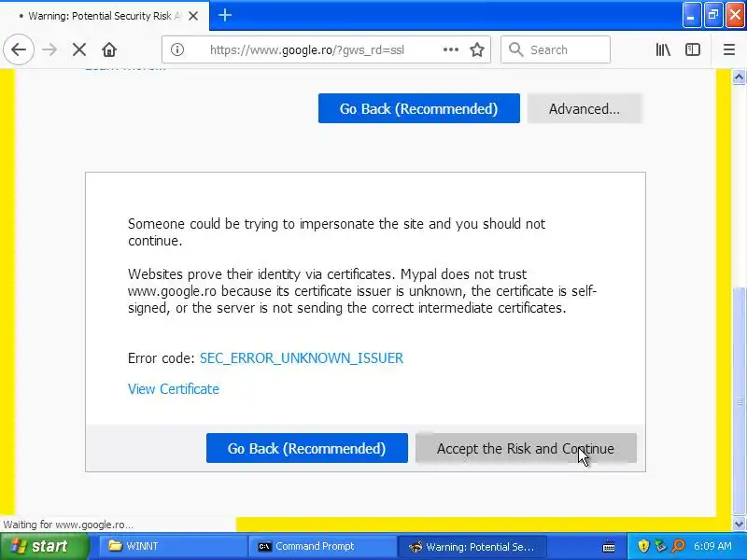Screen dimensions: 747x560
Task: Switch to WINNT folder taskbar item
Action: (x=174, y=546)
